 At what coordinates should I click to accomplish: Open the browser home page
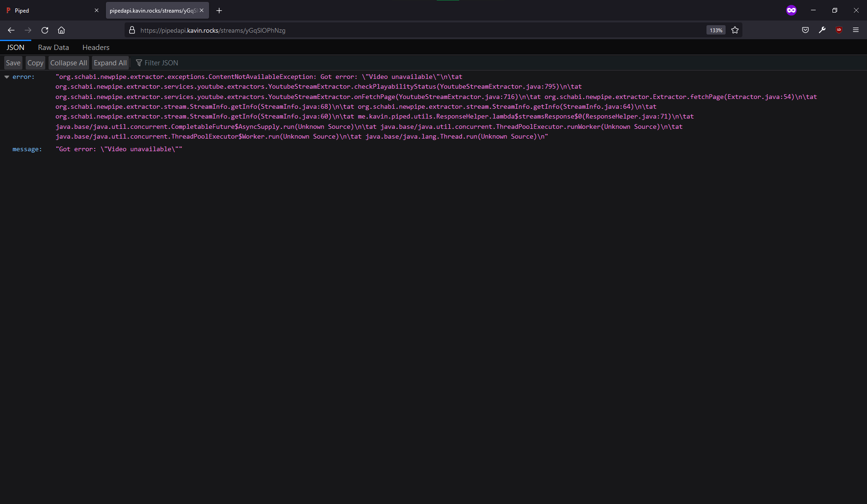click(x=61, y=30)
